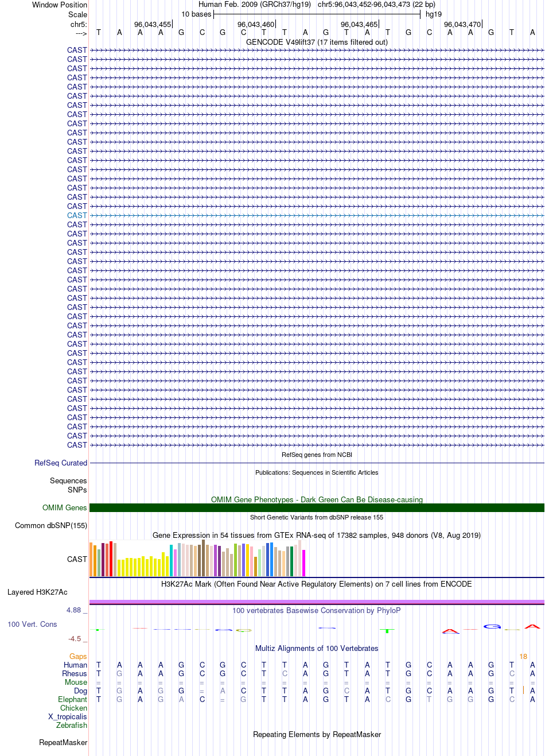The height and width of the screenshot is (756, 545).
Task: Select the X_tropicalis alignment row label
Action: coord(68,716)
